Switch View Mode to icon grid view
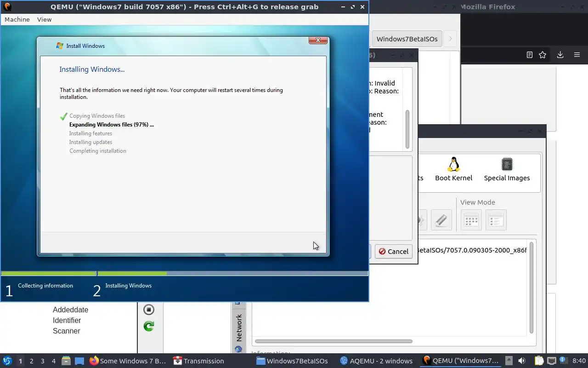This screenshot has width=588, height=368. (471, 220)
